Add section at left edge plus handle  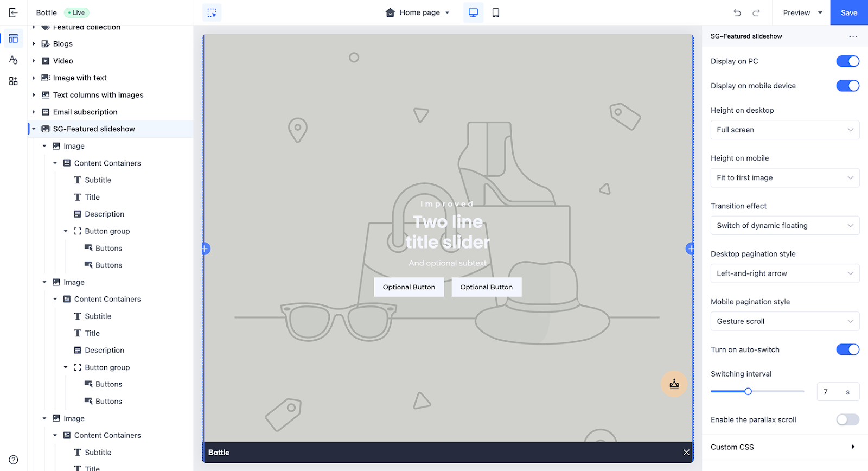pyautogui.click(x=206, y=249)
